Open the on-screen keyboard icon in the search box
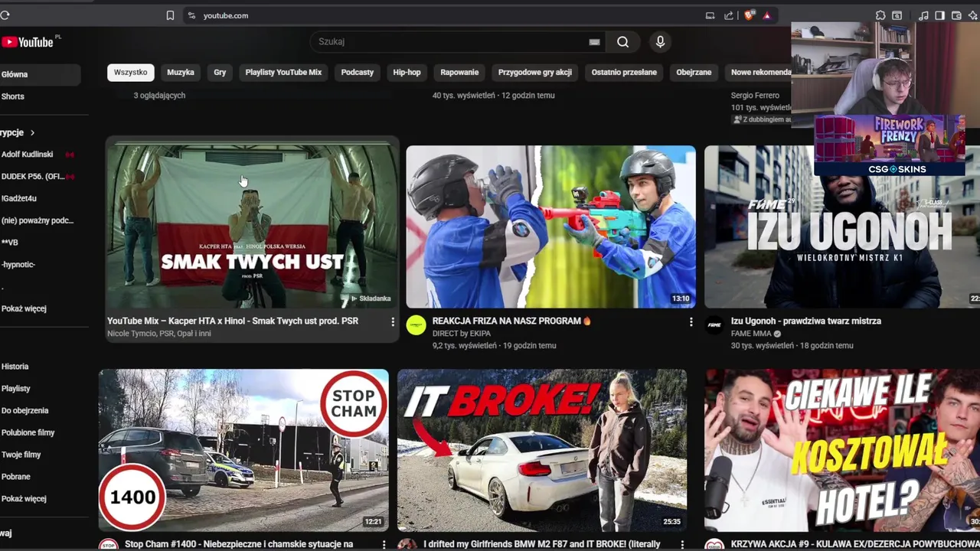Image resolution: width=980 pixels, height=551 pixels. (594, 42)
